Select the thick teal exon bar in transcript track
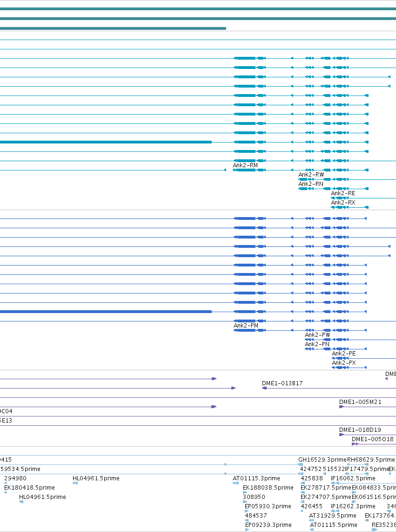396x532 pixels. pyautogui.click(x=106, y=142)
